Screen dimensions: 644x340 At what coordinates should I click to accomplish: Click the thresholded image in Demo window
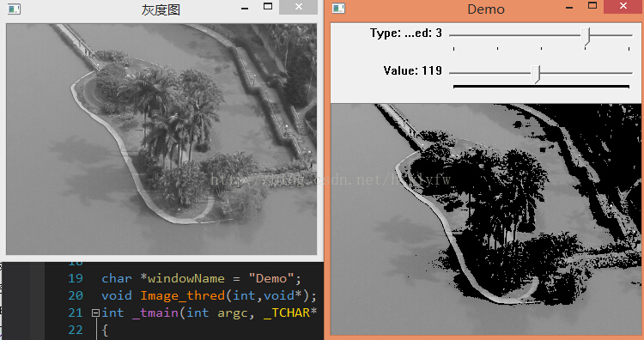tap(486, 219)
